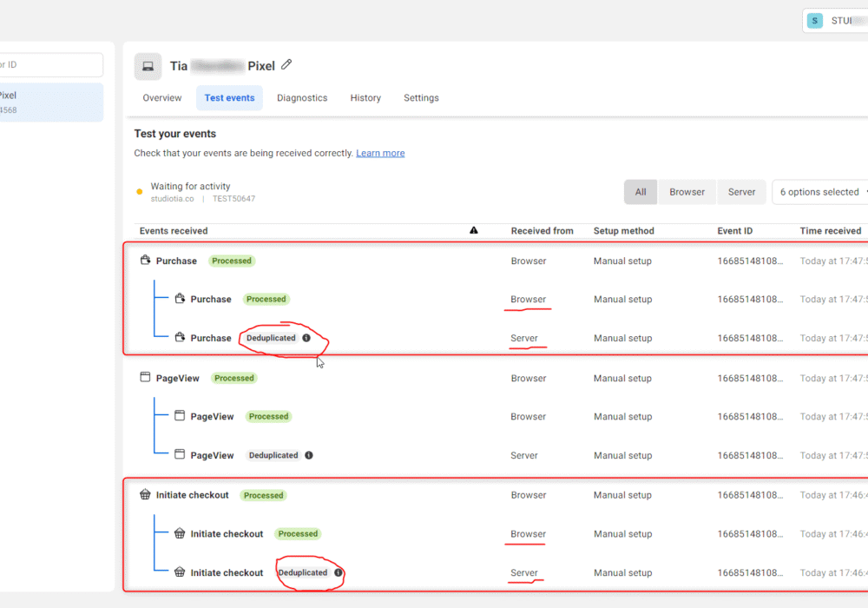Click Processed badge on Initiate checkout child row
This screenshot has height=608, width=868.
click(x=298, y=534)
